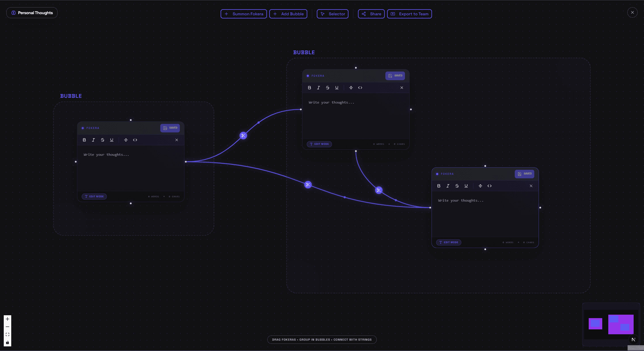Screen dimensions: 644x351
Task: Toggle code formatting in the left bubble's Fokera
Action: click(135, 140)
